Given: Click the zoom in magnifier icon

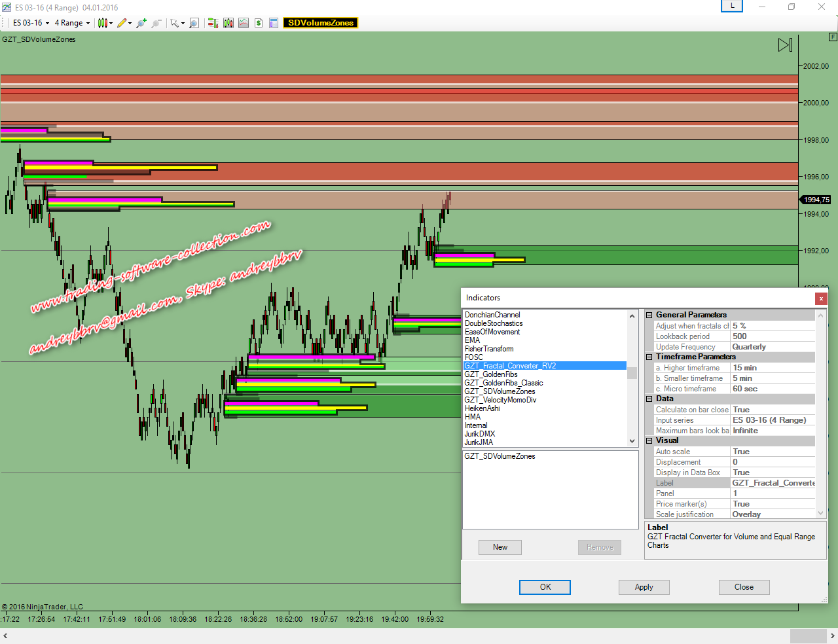Looking at the screenshot, I should [x=141, y=23].
